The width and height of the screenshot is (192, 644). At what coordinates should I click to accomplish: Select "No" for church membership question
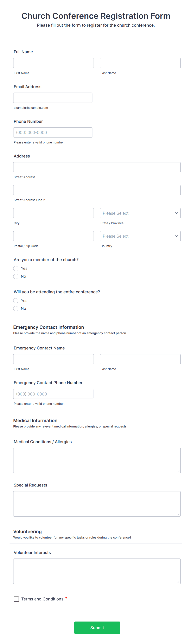(x=16, y=276)
